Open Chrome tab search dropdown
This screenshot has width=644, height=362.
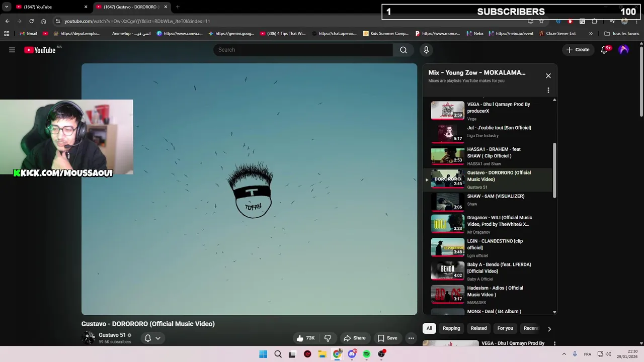pos(7,7)
